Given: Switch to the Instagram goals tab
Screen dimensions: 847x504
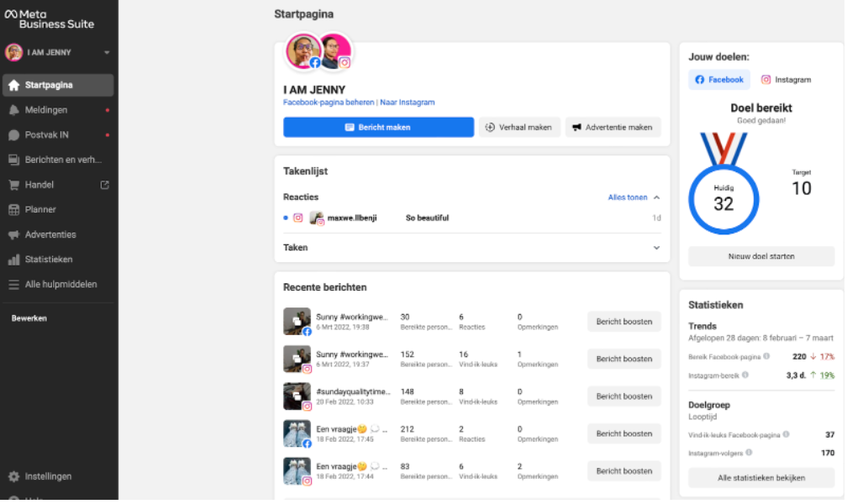Looking at the screenshot, I should 786,79.
